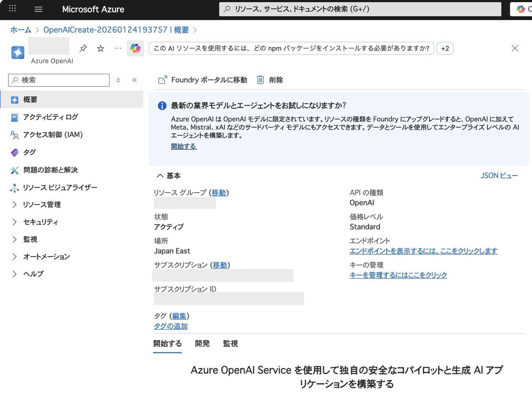Viewport: 532px width, 399px height.
Task: Open JSON ビュー link
Action: (499, 176)
